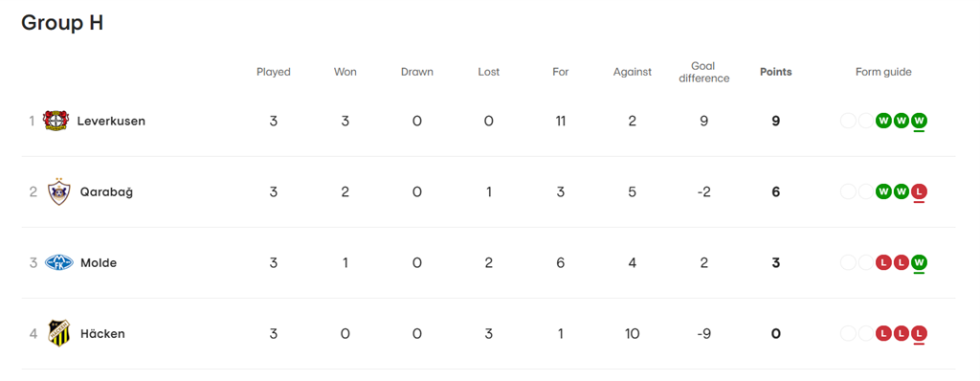Click the Goal difference column header
Viewport: 980px width, 381px height.
703,72
